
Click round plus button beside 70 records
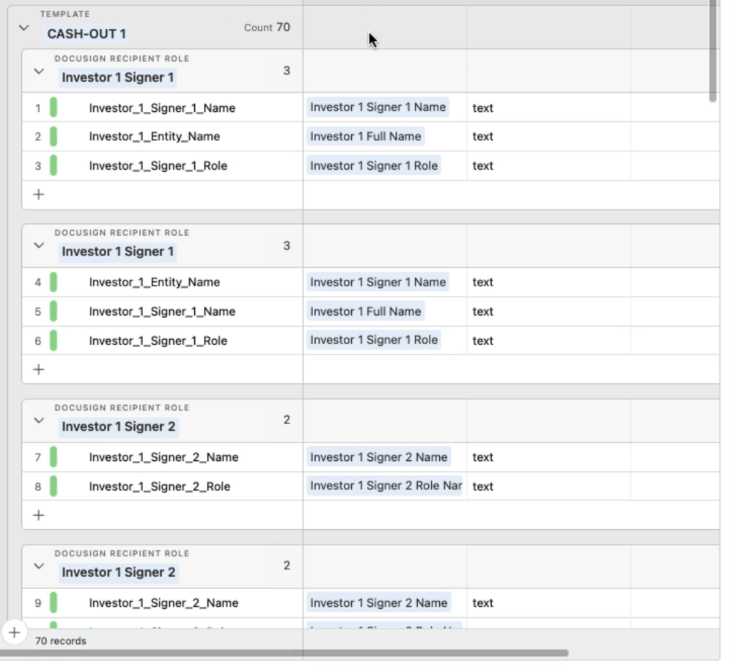[14, 633]
